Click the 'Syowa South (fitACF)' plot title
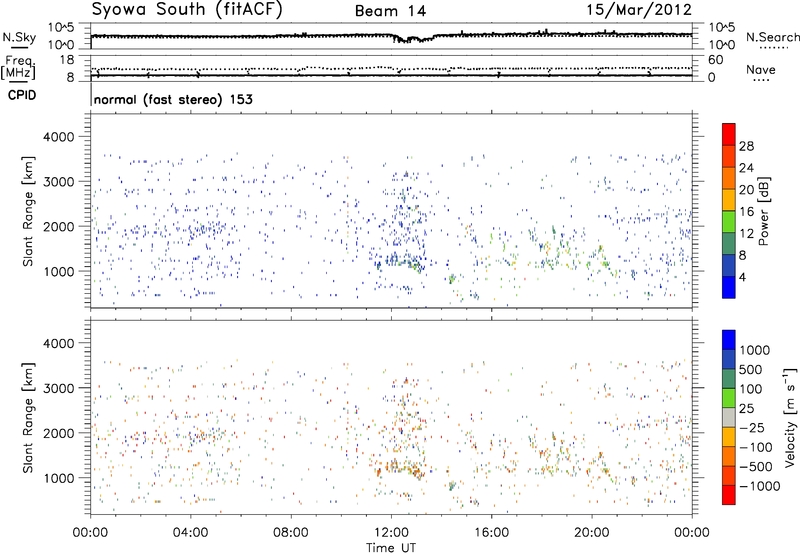800x554 pixels. click(x=187, y=10)
